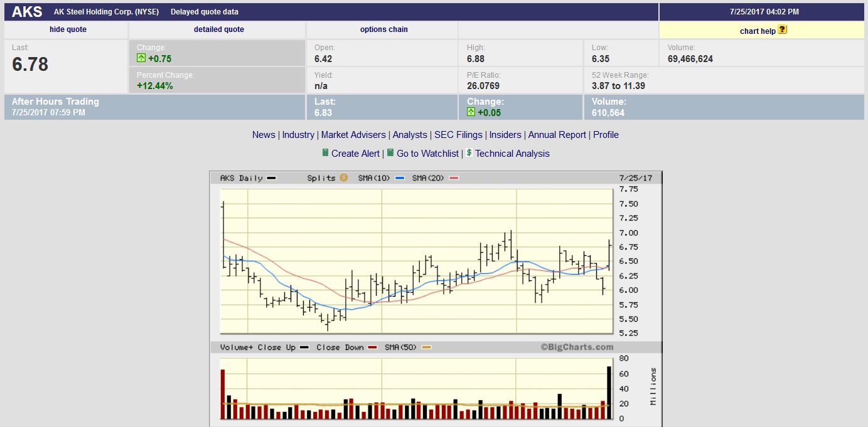Go to the Industry link
Image resolution: width=868 pixels, height=427 pixels.
pyautogui.click(x=298, y=135)
